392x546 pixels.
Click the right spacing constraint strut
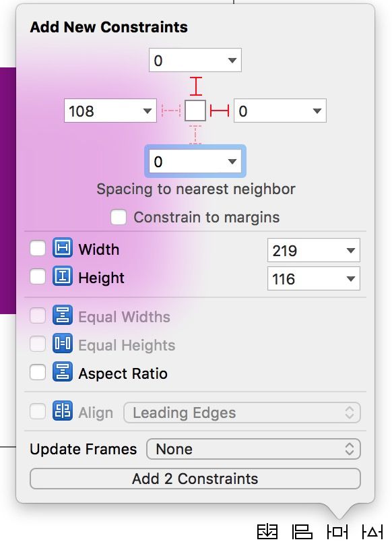pyautogui.click(x=220, y=111)
